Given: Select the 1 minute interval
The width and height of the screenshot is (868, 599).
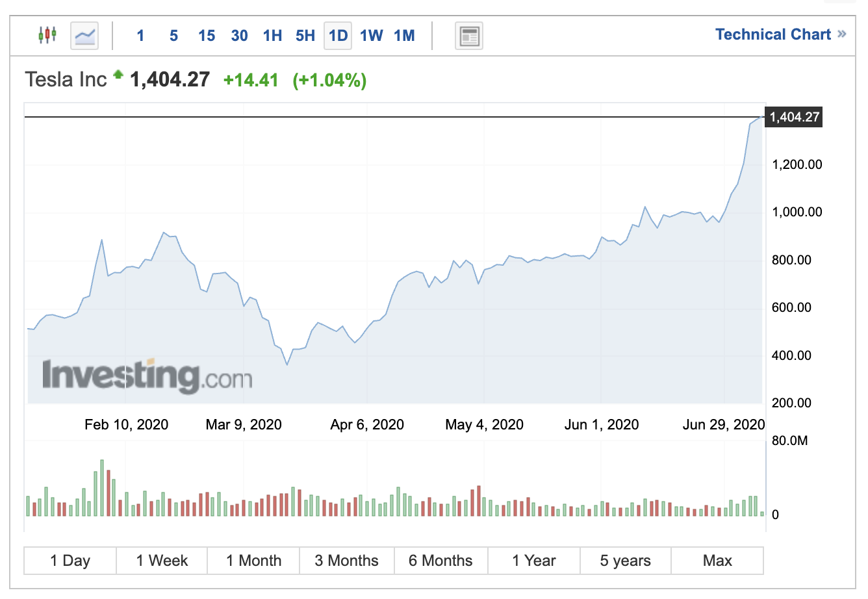Looking at the screenshot, I should pos(140,36).
